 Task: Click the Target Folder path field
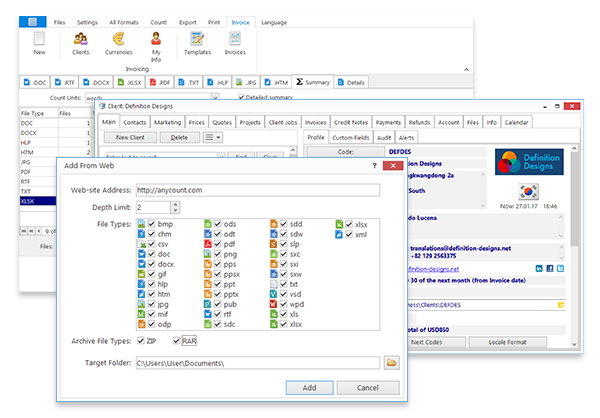pyautogui.click(x=258, y=363)
